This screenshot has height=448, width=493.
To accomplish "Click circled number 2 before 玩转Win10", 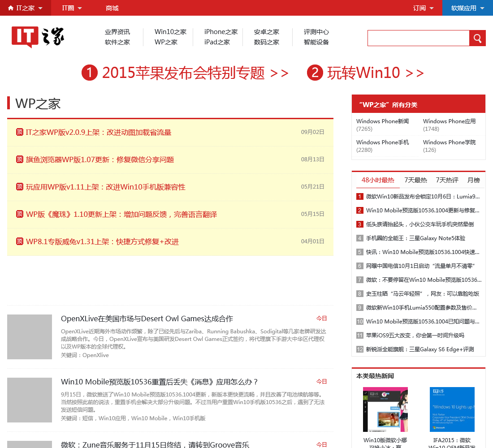I will [315, 73].
